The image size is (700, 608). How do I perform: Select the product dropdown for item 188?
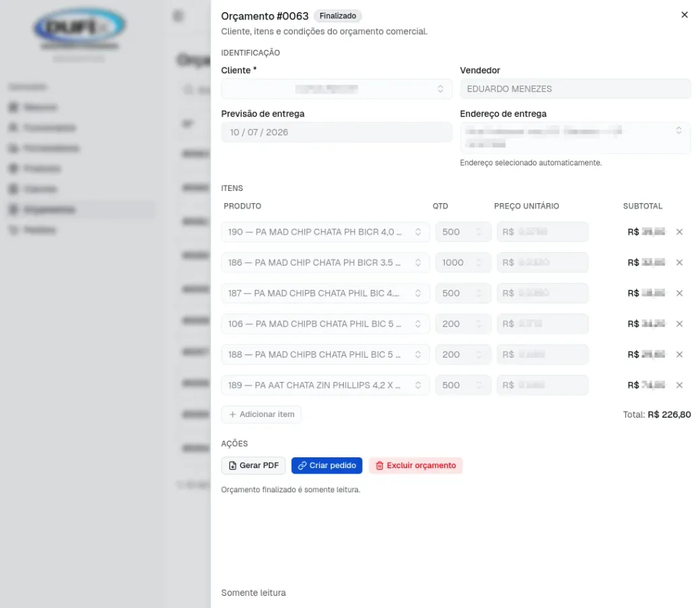pyautogui.click(x=325, y=354)
